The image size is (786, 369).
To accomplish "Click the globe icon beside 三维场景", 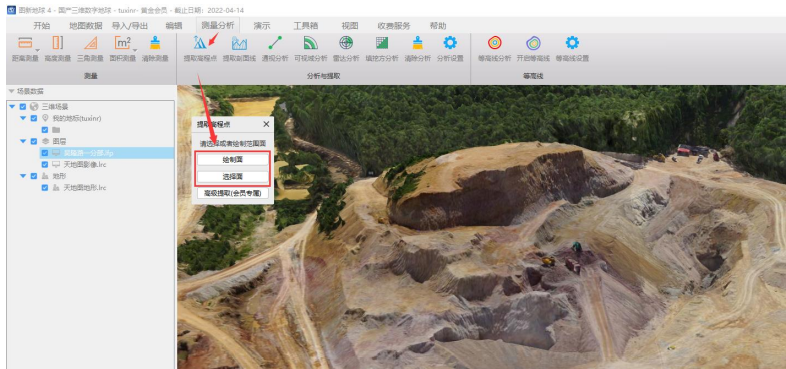I will (34, 107).
